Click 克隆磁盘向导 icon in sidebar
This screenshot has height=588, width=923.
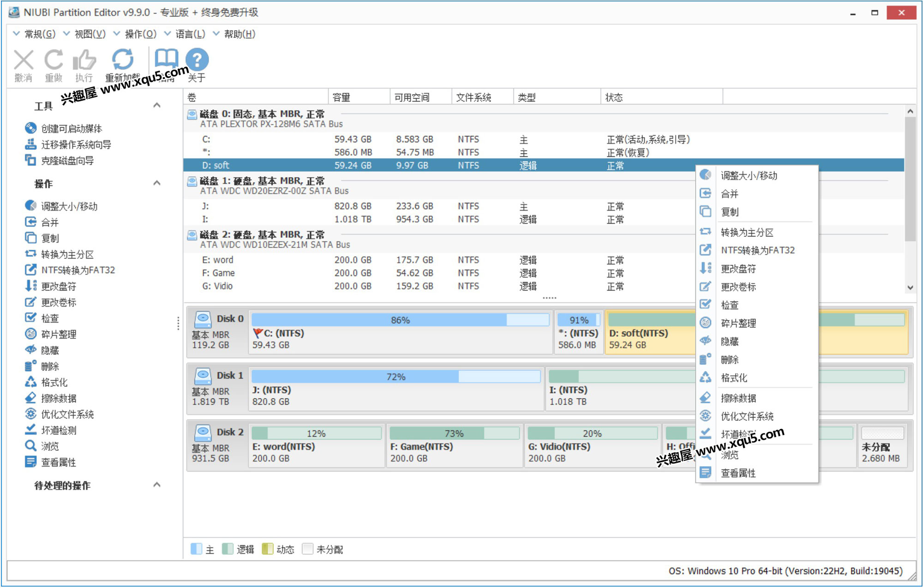point(30,160)
